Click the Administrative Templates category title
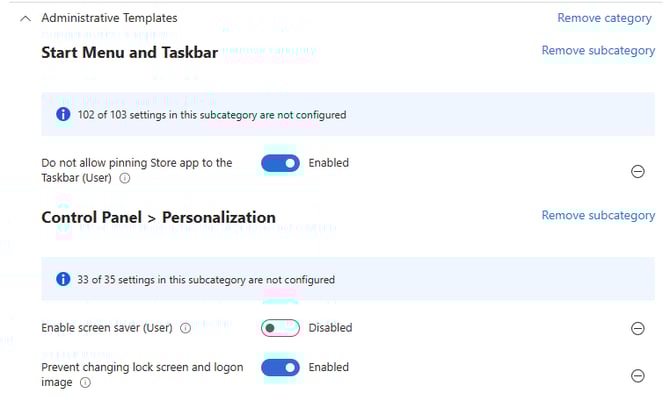 109,18
